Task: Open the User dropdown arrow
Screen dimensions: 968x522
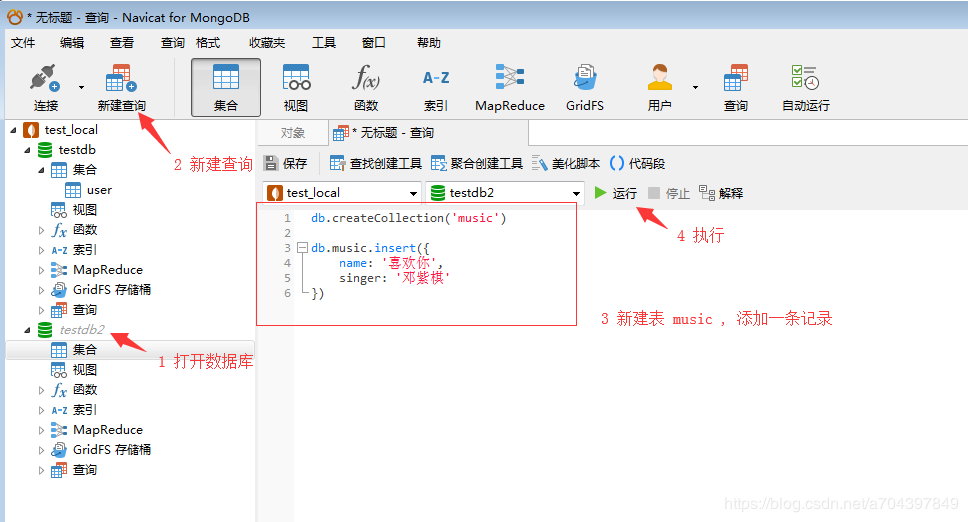Action: (x=696, y=88)
